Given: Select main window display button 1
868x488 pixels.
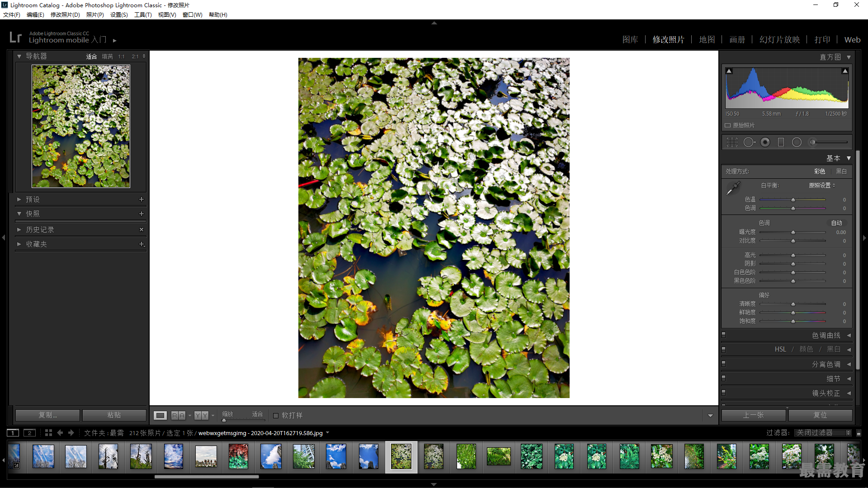Looking at the screenshot, I should coord(13,433).
